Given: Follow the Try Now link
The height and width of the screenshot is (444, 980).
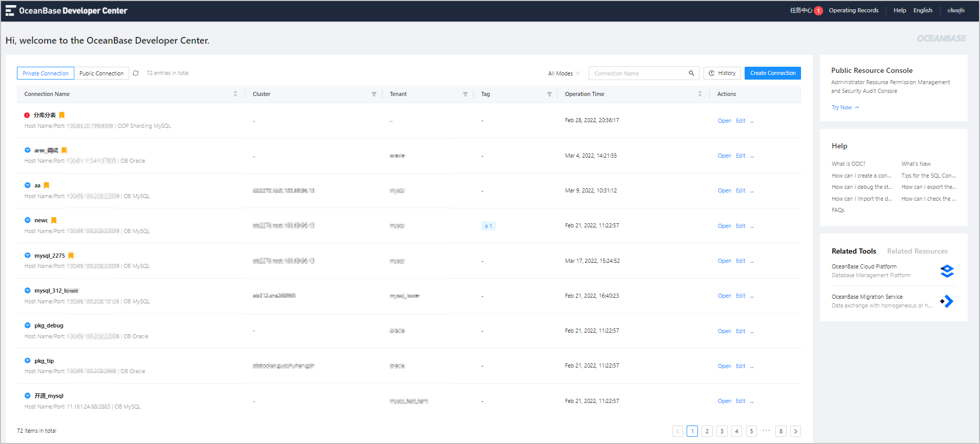Looking at the screenshot, I should [x=845, y=107].
